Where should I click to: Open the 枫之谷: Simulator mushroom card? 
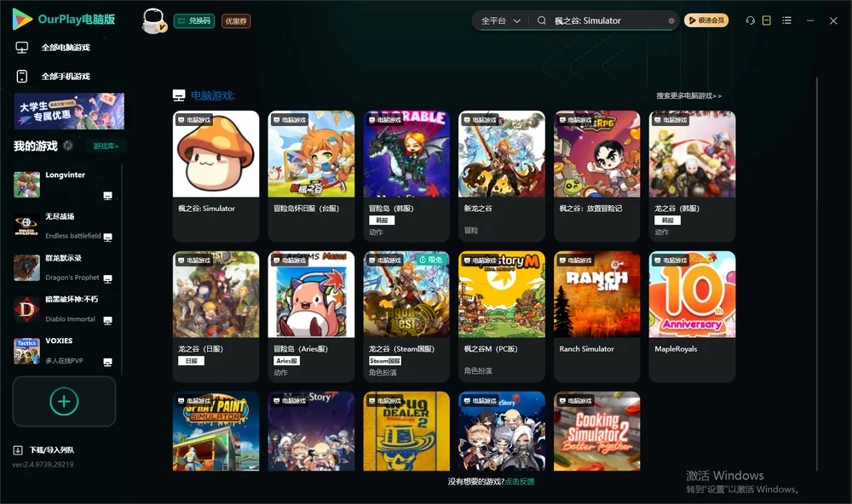tap(216, 176)
